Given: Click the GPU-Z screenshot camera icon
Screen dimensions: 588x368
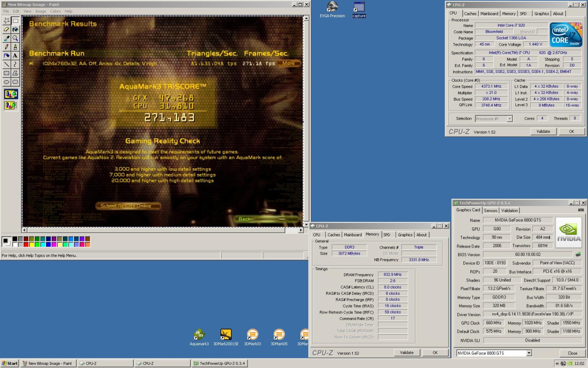Looking at the screenshot, I should coord(581,210).
